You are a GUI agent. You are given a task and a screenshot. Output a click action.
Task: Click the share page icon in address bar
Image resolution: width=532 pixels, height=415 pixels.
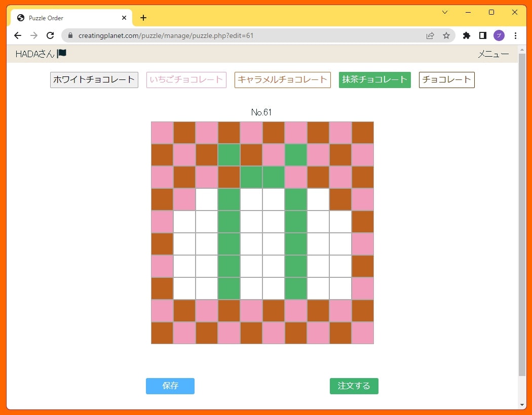pos(430,35)
